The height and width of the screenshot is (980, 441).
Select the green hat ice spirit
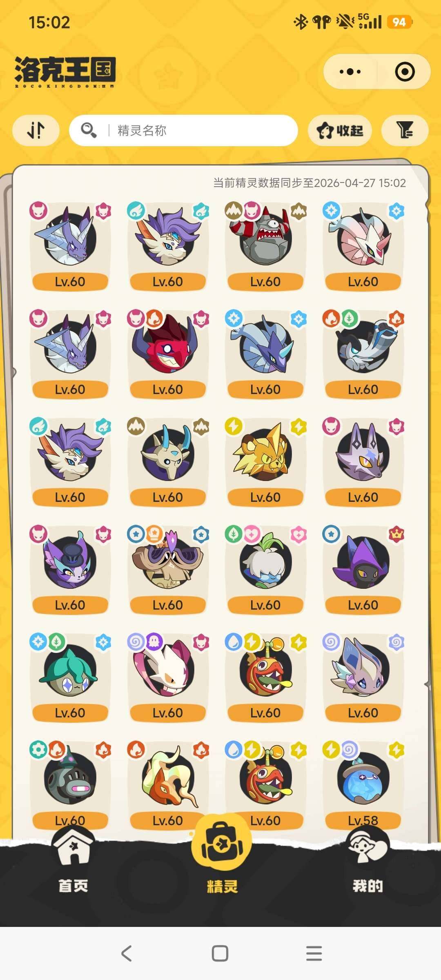point(70,677)
